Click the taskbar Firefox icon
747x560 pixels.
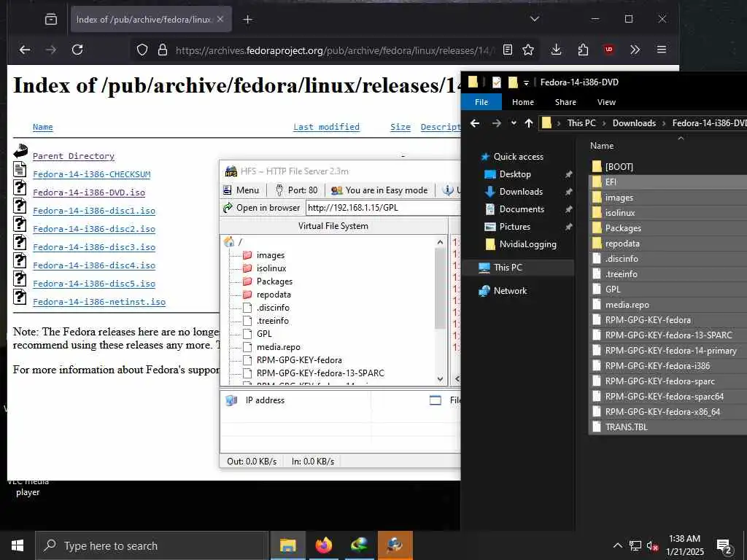[x=323, y=545]
